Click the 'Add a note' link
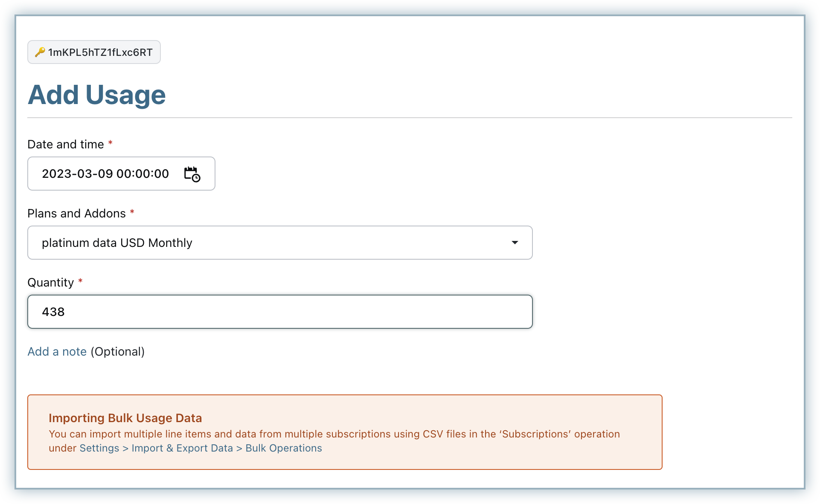The width and height of the screenshot is (820, 504). (x=57, y=351)
